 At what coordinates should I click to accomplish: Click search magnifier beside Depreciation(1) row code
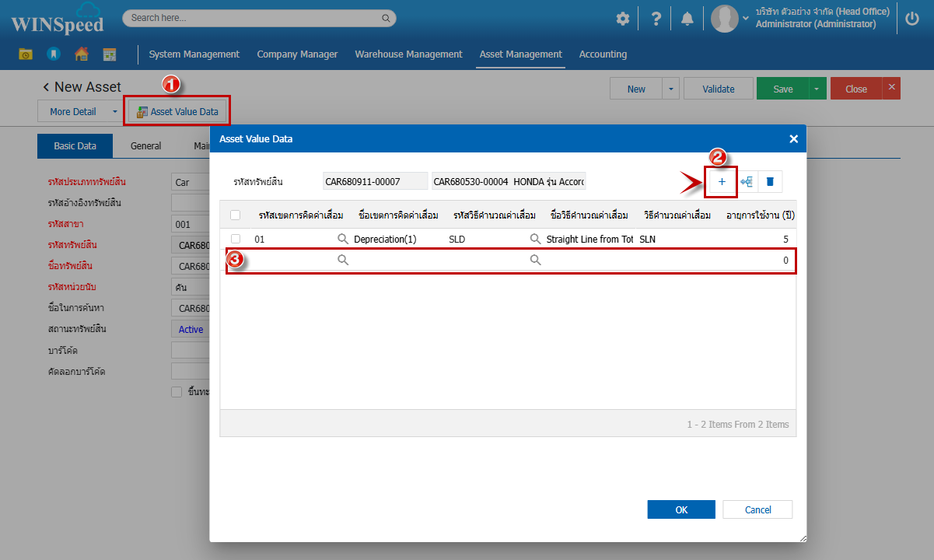343,239
